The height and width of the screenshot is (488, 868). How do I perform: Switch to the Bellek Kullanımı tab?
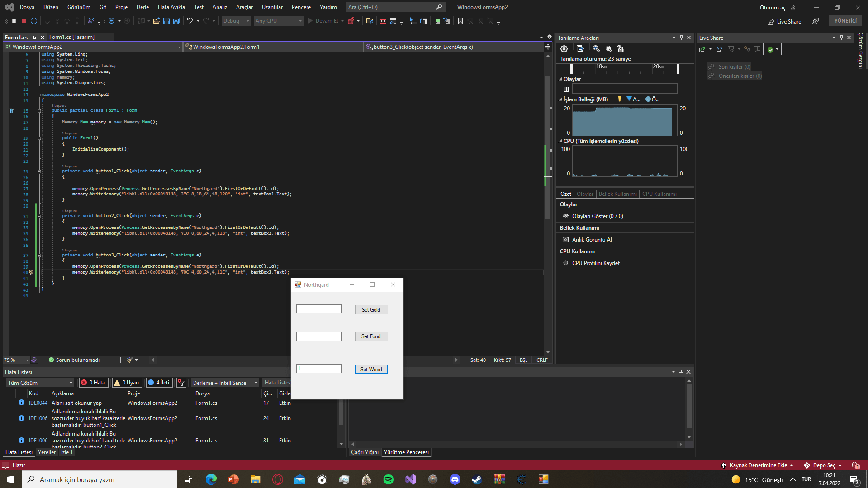(x=617, y=194)
